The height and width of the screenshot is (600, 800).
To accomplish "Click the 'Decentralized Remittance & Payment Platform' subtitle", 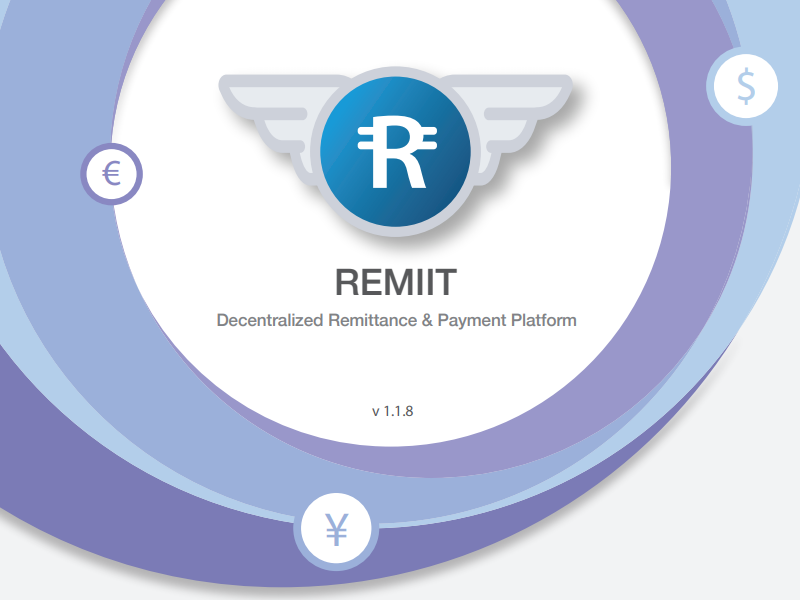I will (x=396, y=320).
